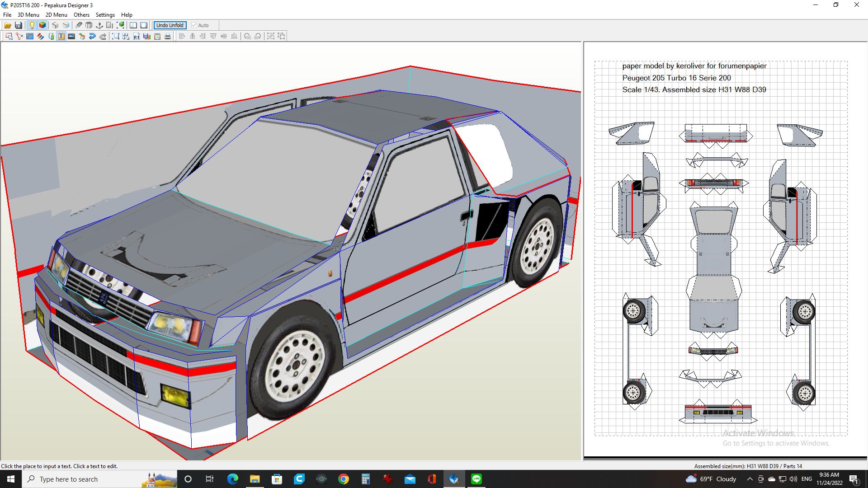This screenshot has width=868, height=488.
Task: Click the box with green arrow icon
Action: point(82,36)
